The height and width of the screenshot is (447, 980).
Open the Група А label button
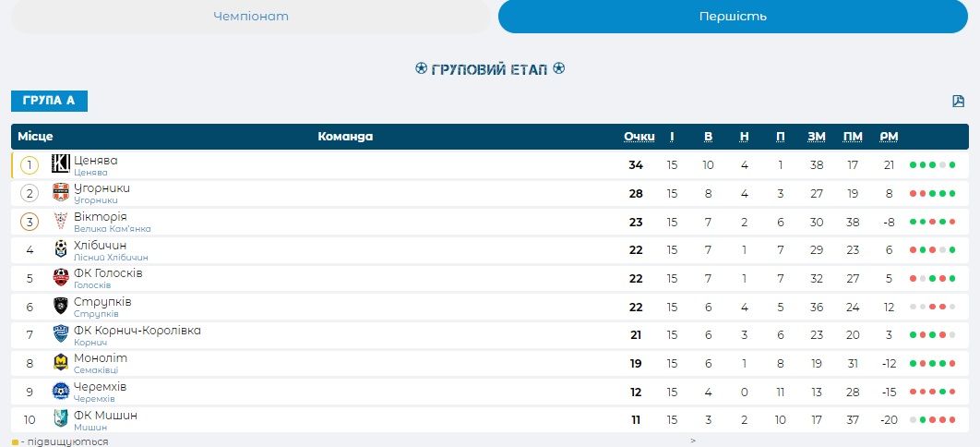(49, 101)
